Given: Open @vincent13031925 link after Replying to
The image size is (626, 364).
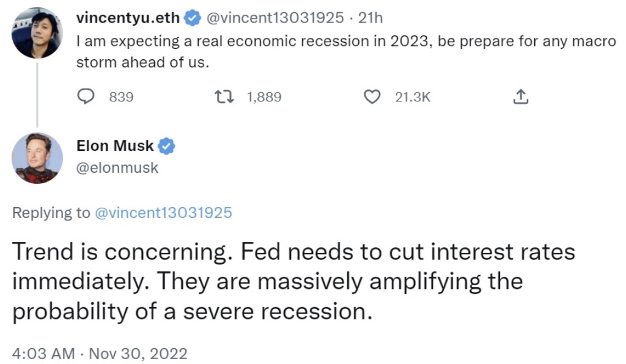Looking at the screenshot, I should click(163, 213).
